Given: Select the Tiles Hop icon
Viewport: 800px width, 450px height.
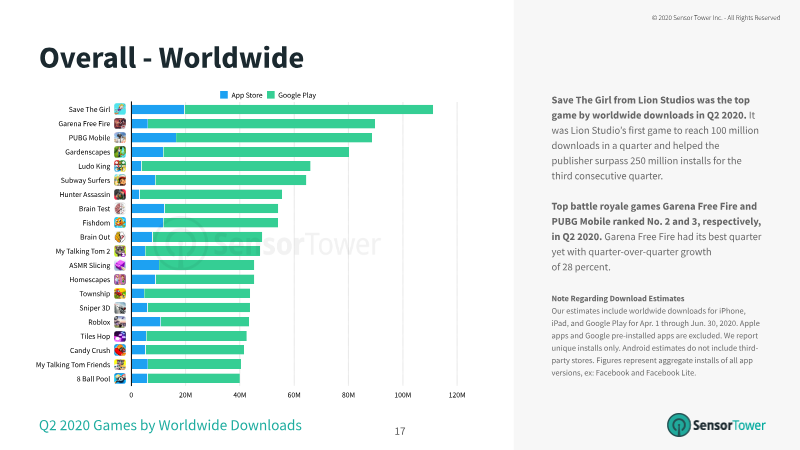Looking at the screenshot, I should click(x=120, y=336).
